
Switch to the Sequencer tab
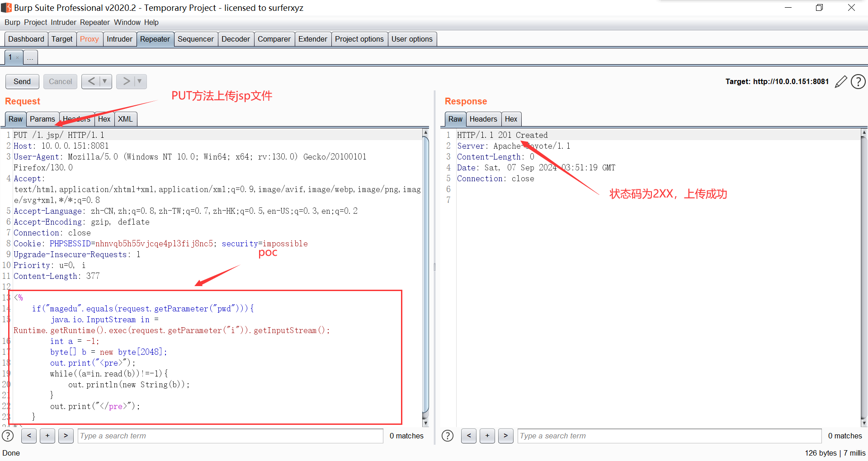[x=196, y=39]
